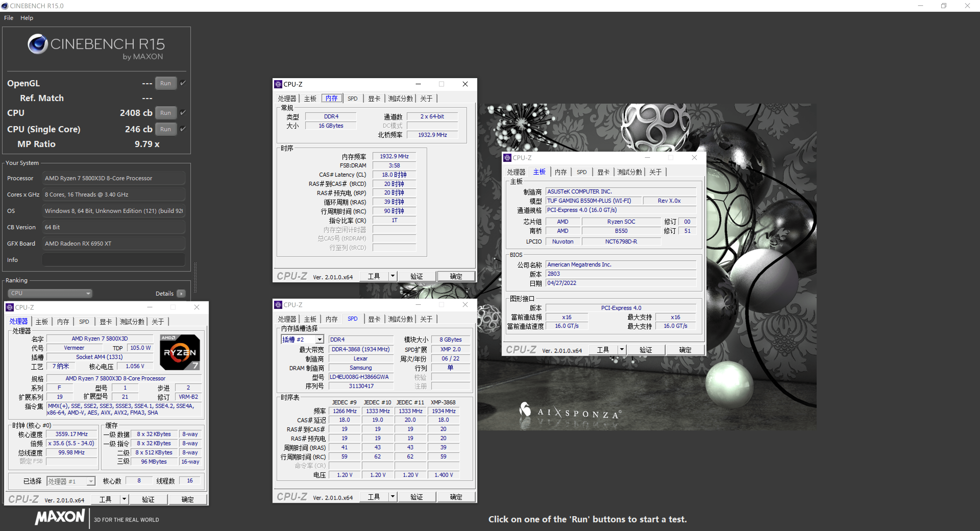Viewport: 980px width, 531px height.
Task: Click the Details arrow icon in Ranking
Action: [181, 294]
